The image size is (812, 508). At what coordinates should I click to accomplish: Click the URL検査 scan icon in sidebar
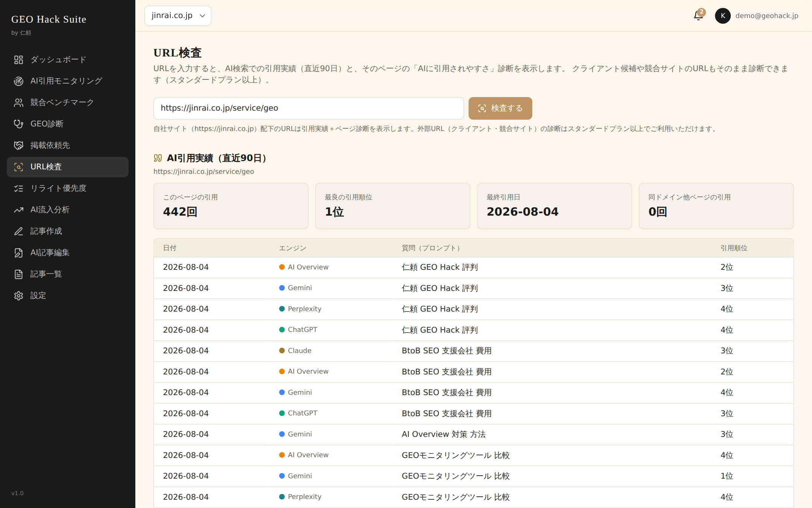[x=18, y=167]
